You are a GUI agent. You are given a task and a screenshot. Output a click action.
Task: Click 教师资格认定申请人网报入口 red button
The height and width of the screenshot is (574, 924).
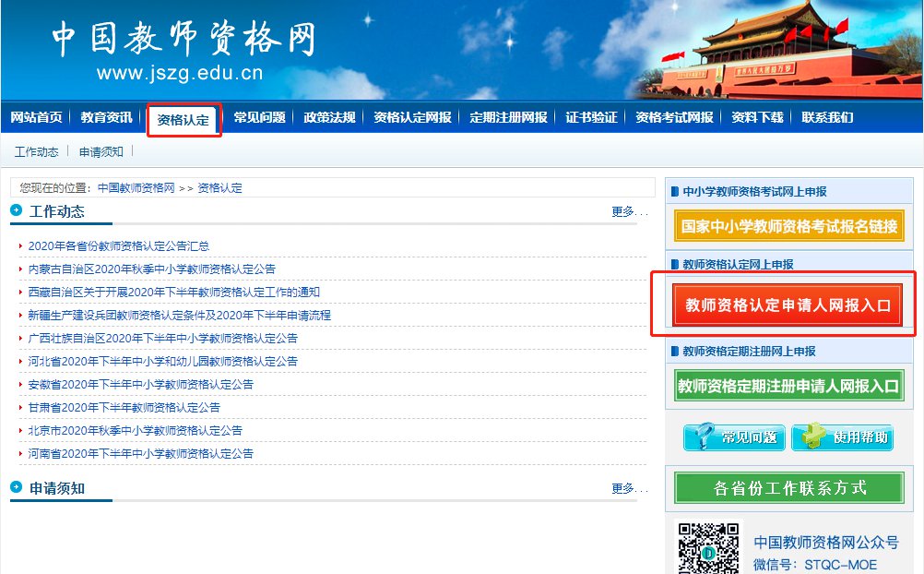pos(787,305)
